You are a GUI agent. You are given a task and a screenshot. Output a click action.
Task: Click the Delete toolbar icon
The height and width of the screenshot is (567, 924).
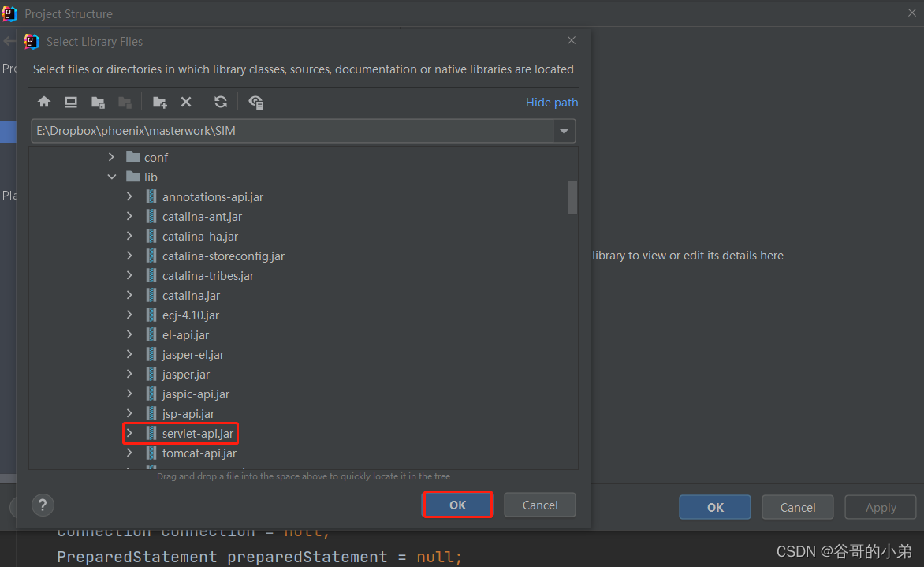[186, 102]
